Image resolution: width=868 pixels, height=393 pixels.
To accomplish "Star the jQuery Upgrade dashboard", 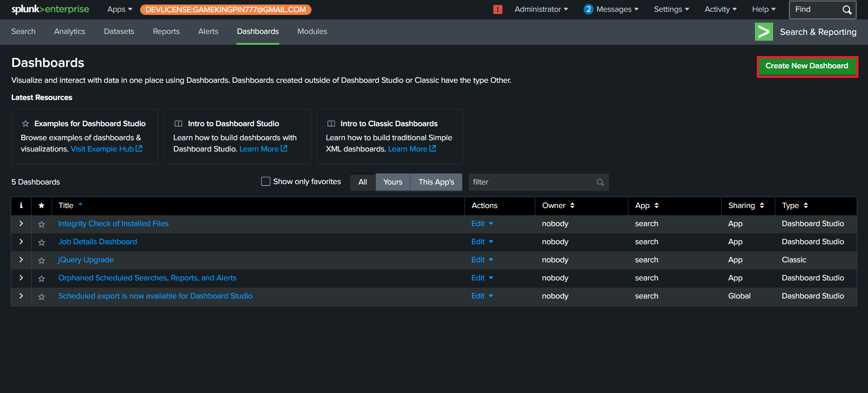I will click(x=42, y=260).
